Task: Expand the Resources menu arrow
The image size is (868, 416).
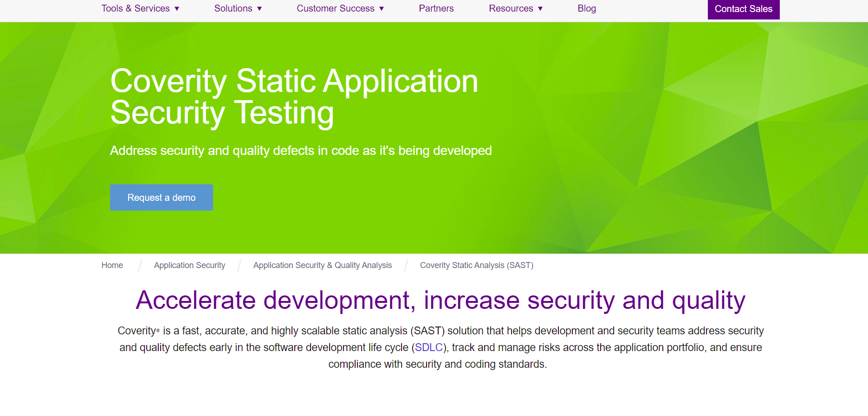Action: [540, 9]
